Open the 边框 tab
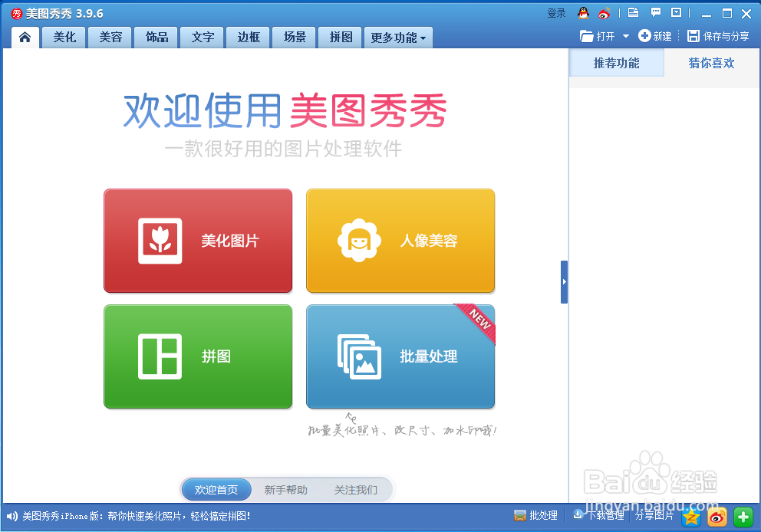The width and height of the screenshot is (761, 532). (x=249, y=38)
